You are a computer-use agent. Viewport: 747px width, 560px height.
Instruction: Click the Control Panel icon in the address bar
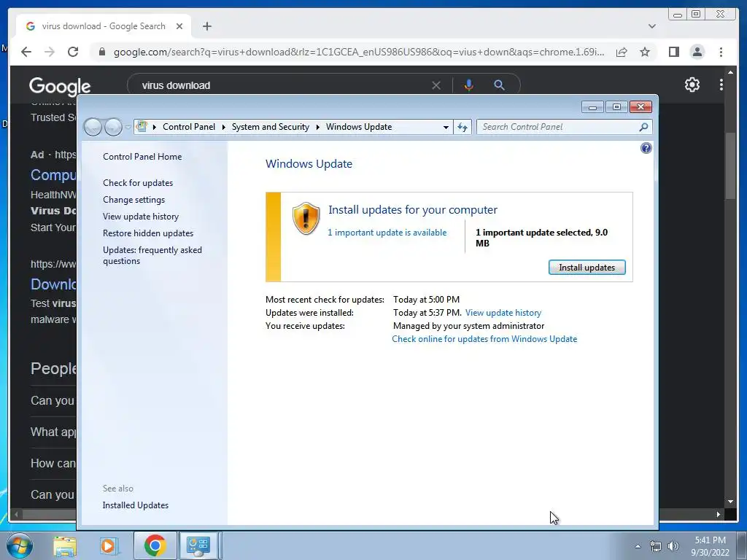pos(142,126)
